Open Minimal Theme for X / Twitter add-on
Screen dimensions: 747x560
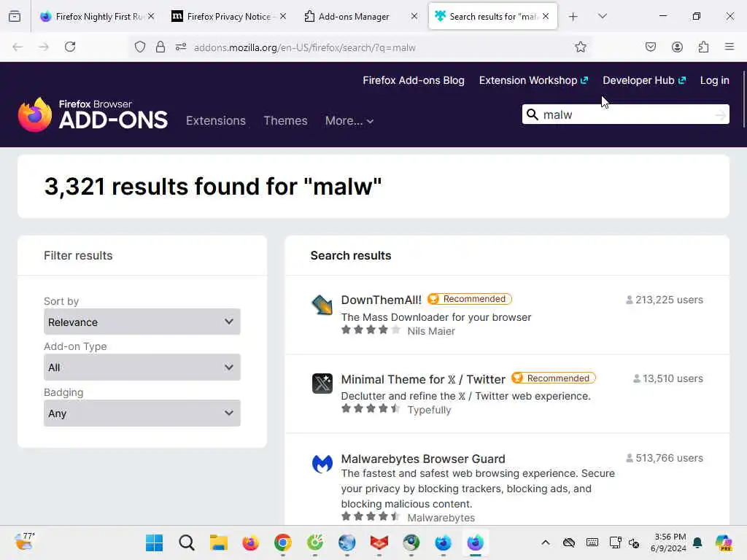point(423,379)
